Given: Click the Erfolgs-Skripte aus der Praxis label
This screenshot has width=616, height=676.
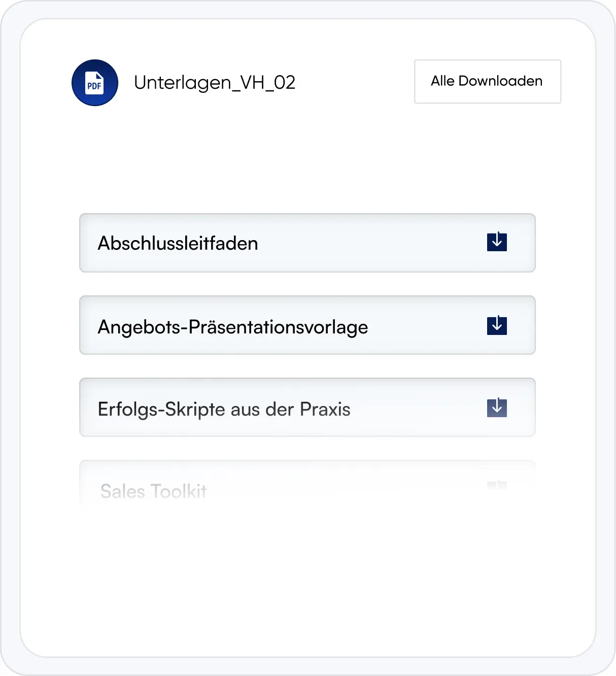Looking at the screenshot, I should (x=224, y=409).
